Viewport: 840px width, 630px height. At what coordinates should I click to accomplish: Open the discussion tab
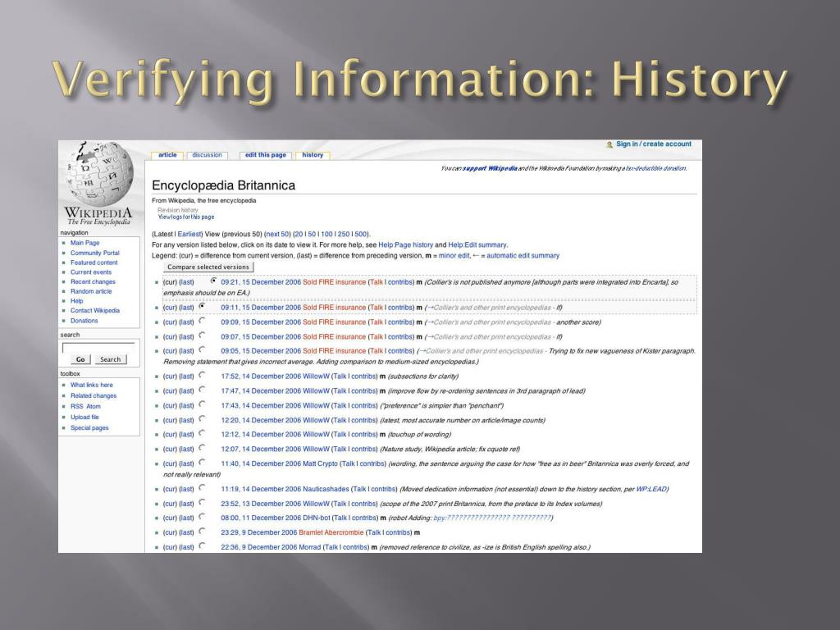tap(207, 155)
